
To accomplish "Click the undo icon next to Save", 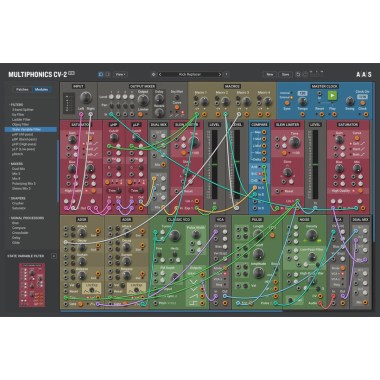I will (x=298, y=74).
